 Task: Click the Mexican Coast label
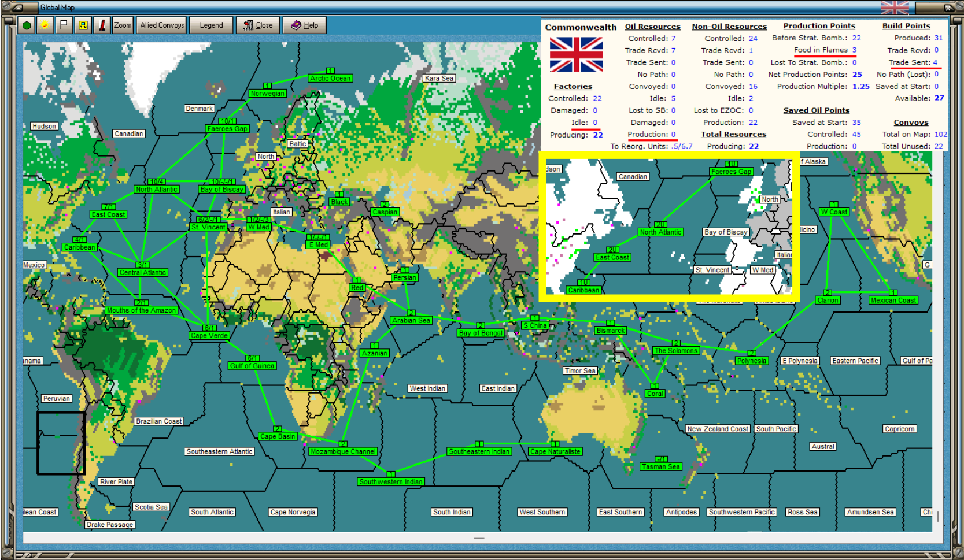pos(893,301)
